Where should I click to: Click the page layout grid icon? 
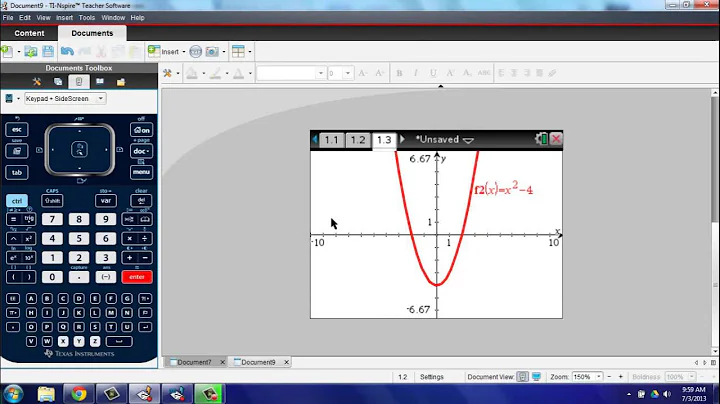[238, 51]
